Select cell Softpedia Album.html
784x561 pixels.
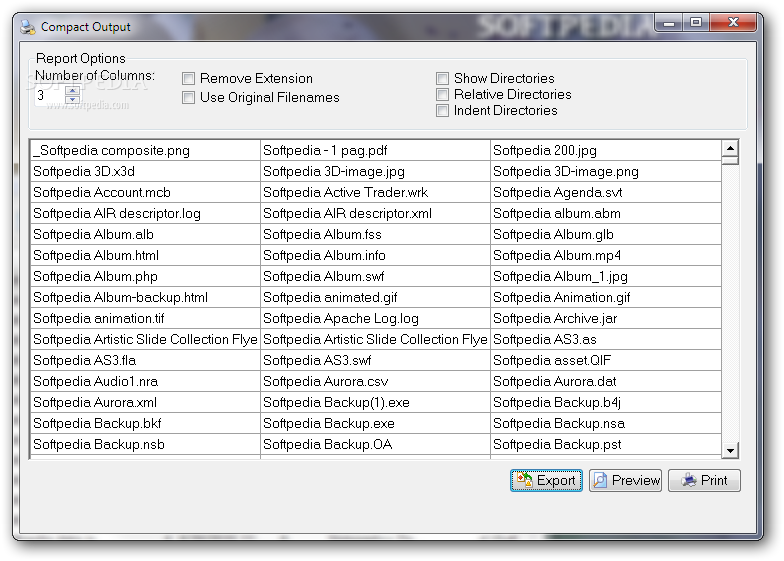click(145, 256)
